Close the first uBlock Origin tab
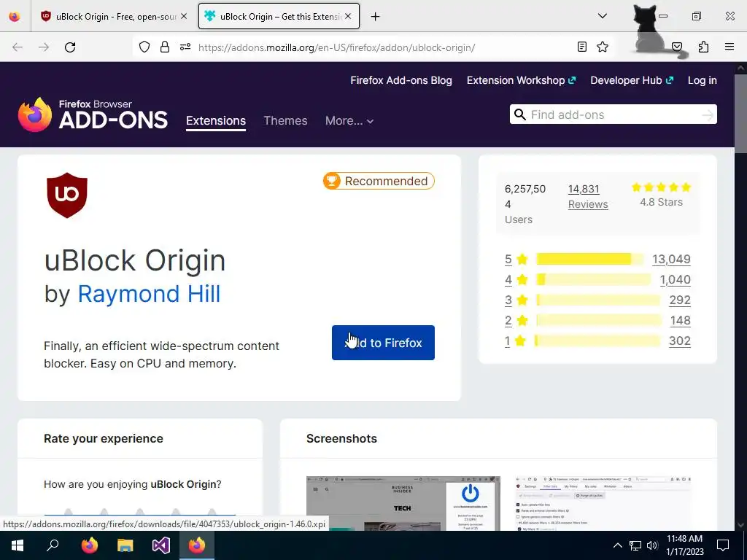Image resolution: width=747 pixels, height=560 pixels. click(x=184, y=16)
